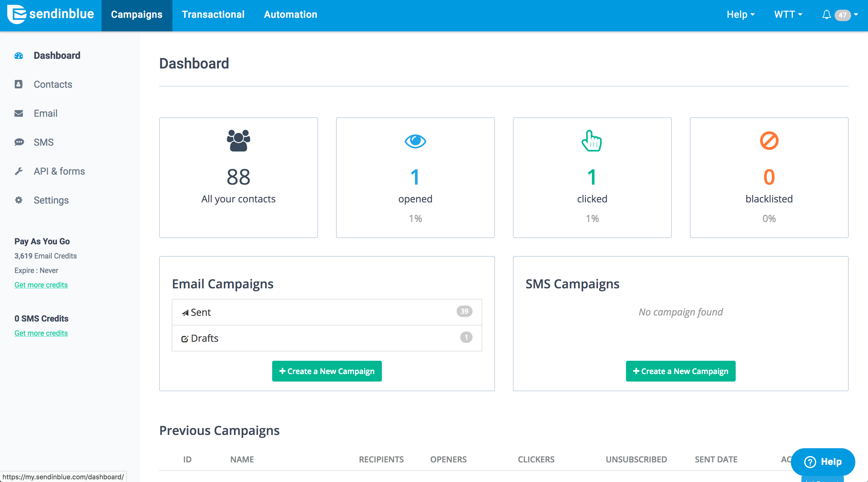The image size is (868, 482).
Task: Click the 1 opened stats card
Action: (415, 178)
